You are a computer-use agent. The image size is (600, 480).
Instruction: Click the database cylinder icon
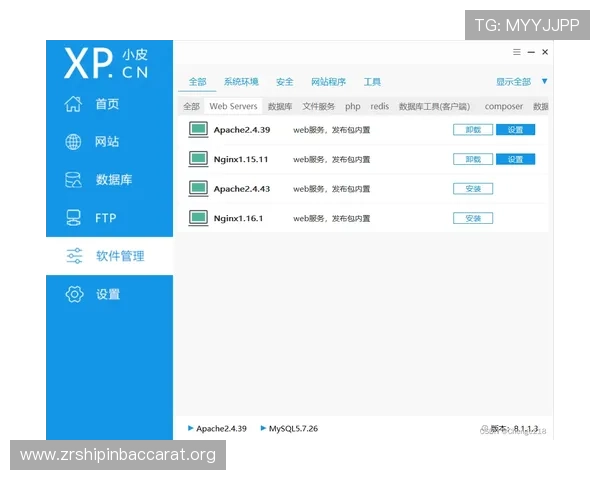(73, 180)
